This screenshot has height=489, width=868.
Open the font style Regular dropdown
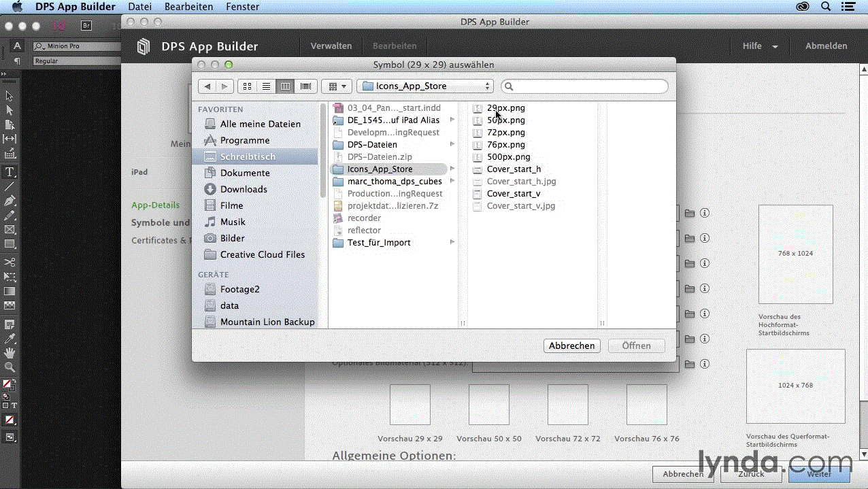click(x=76, y=61)
